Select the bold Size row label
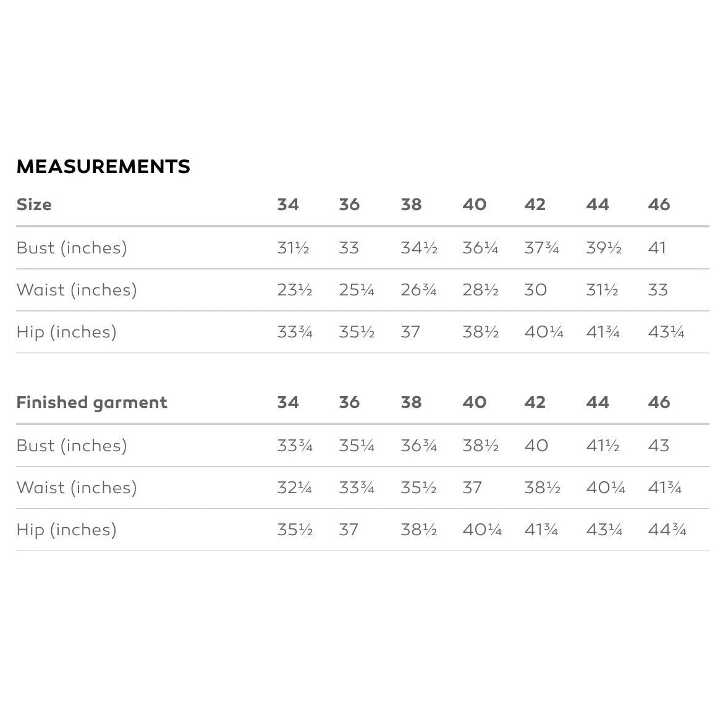This screenshot has height=728, width=728. pyautogui.click(x=34, y=205)
